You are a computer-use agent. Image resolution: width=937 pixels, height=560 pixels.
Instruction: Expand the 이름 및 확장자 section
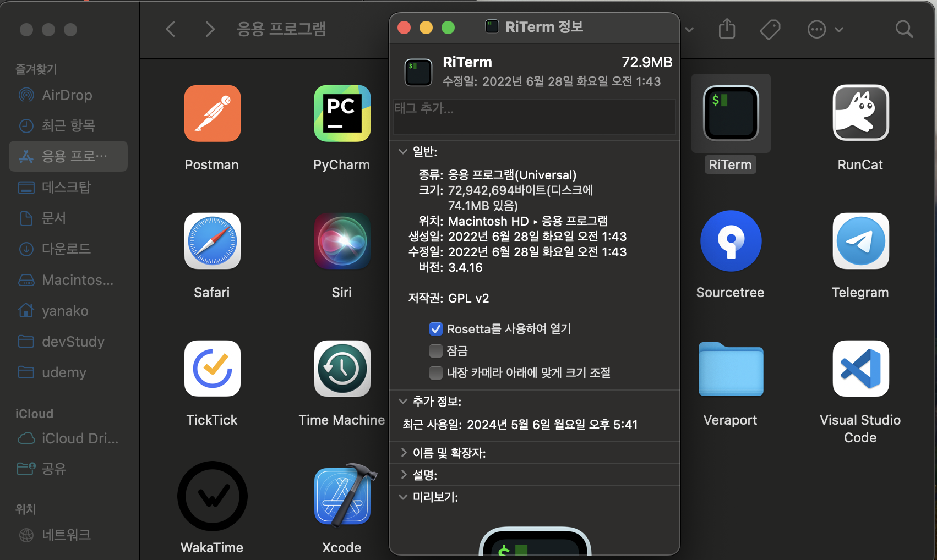(x=404, y=453)
